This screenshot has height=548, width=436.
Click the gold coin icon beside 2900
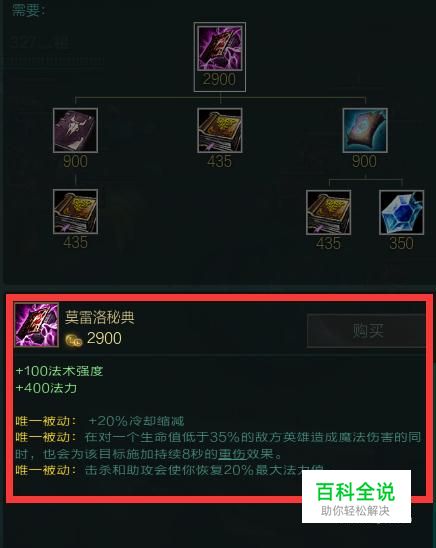tap(74, 340)
